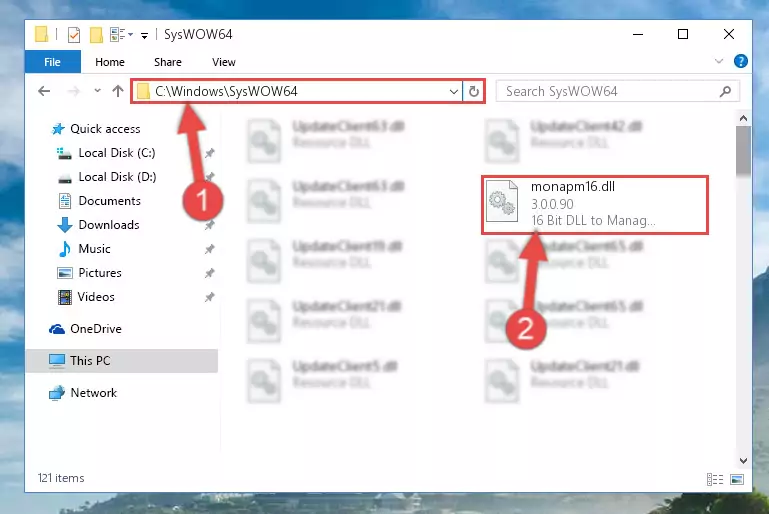Screen dimensions: 769x514
Task: Switch to Large icons view in status bar
Action: point(737,479)
